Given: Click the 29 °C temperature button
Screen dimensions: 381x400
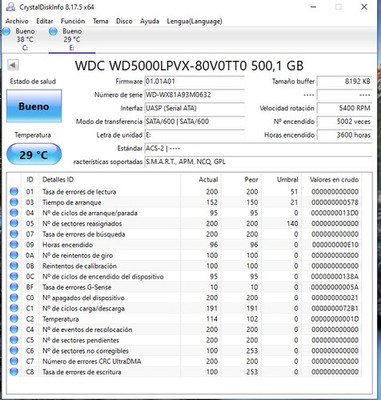Looking at the screenshot, I should pyautogui.click(x=34, y=154).
